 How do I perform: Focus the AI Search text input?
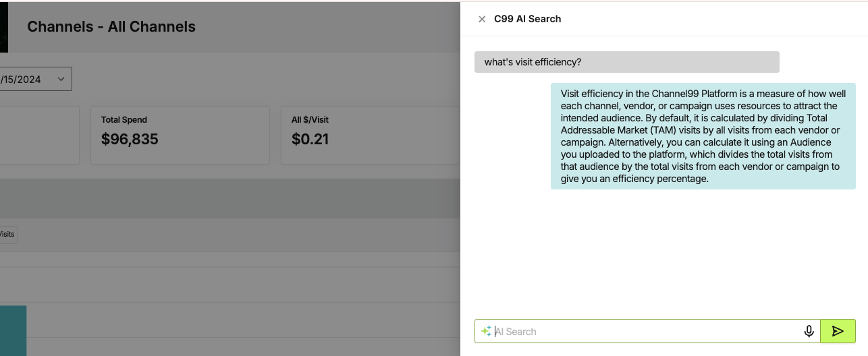[647, 331]
